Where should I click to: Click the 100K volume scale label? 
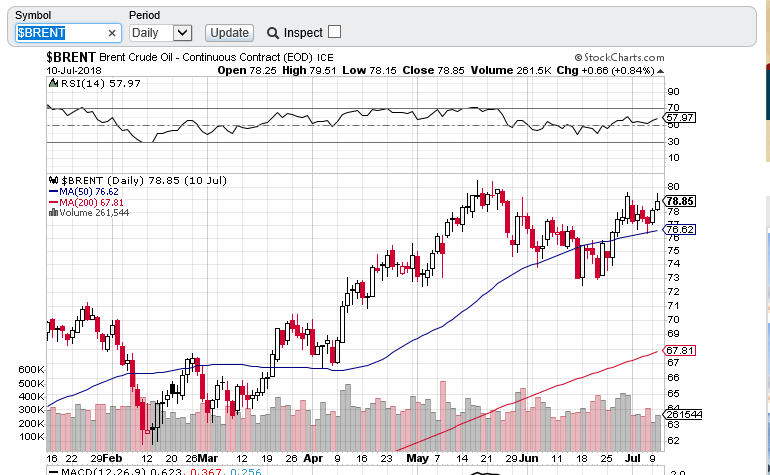[x=31, y=437]
